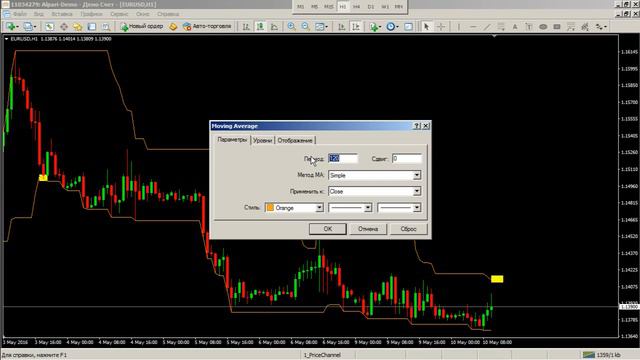Select the horizontal line drawing tool
Viewport: 640px width, 360px height.
[x=473, y=27]
